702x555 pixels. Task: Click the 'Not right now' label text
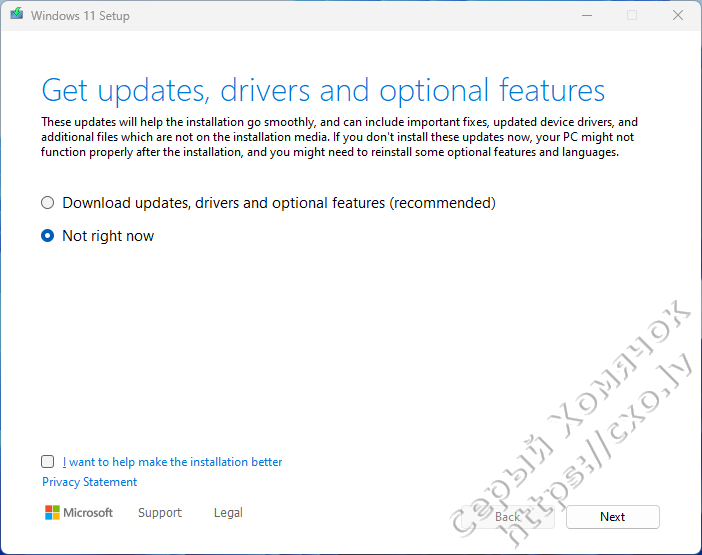click(x=108, y=236)
